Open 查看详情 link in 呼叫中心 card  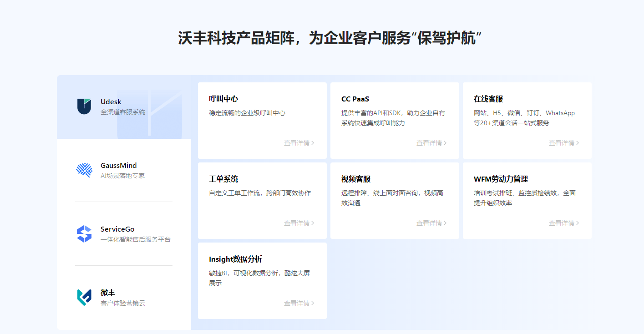[299, 143]
